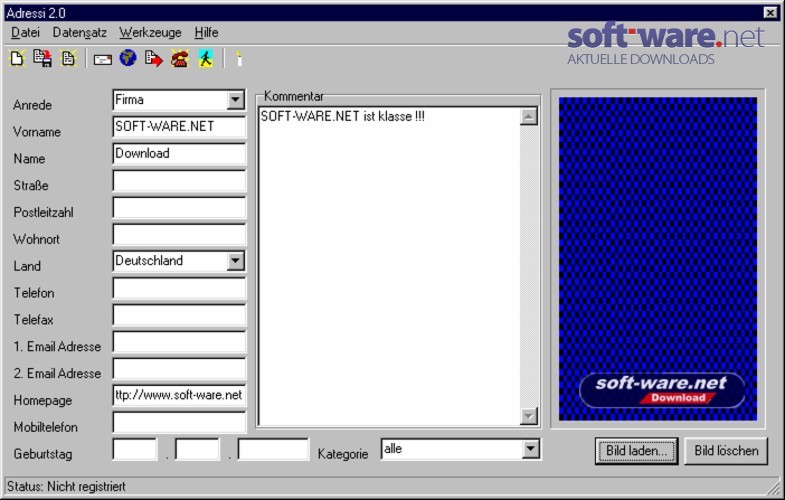Expand the Kategorie dropdown showing alle

531,449
